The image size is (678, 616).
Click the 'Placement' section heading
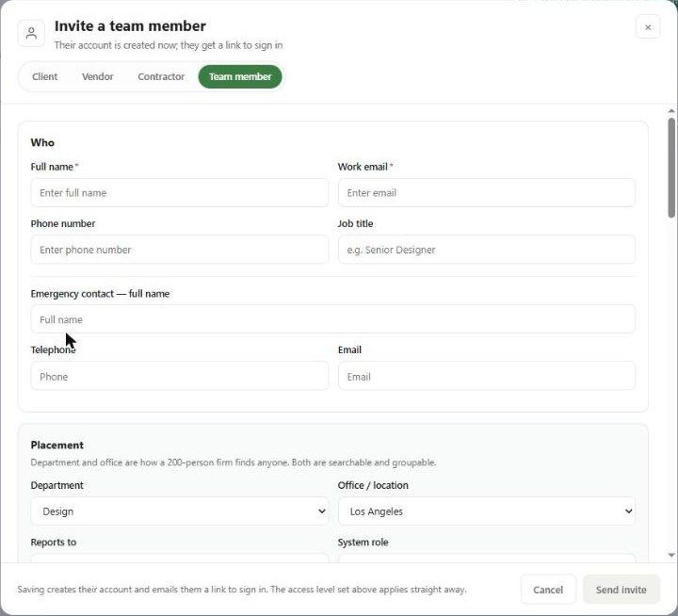coord(57,446)
